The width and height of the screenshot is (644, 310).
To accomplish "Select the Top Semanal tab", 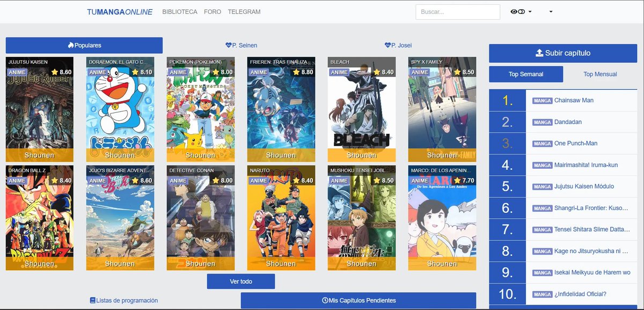I will [526, 74].
